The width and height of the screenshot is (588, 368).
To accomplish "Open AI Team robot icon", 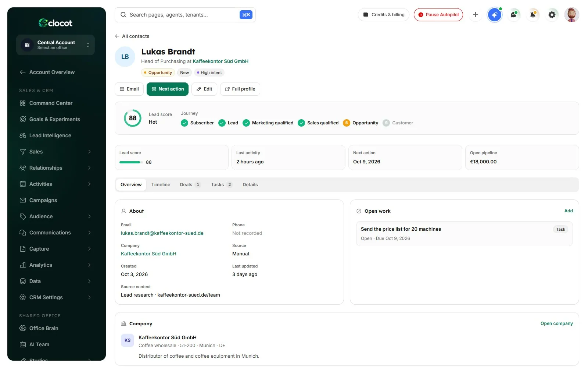I will click(x=23, y=344).
